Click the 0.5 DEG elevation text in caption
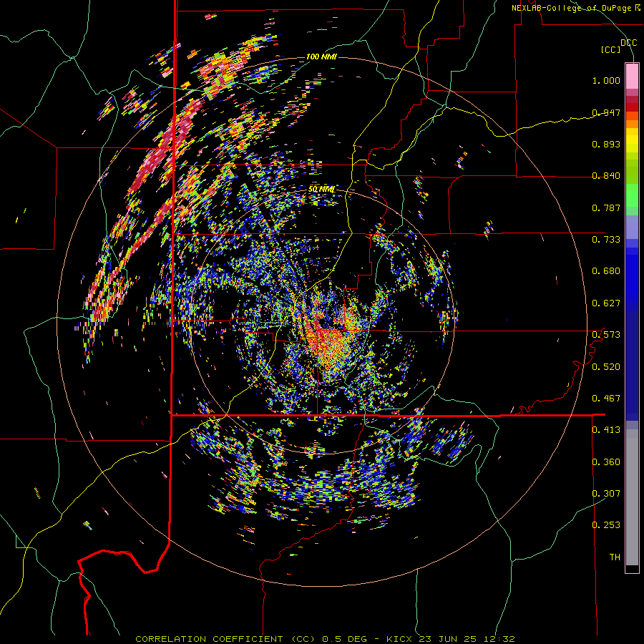This screenshot has height=644, width=644. pyautogui.click(x=346, y=639)
